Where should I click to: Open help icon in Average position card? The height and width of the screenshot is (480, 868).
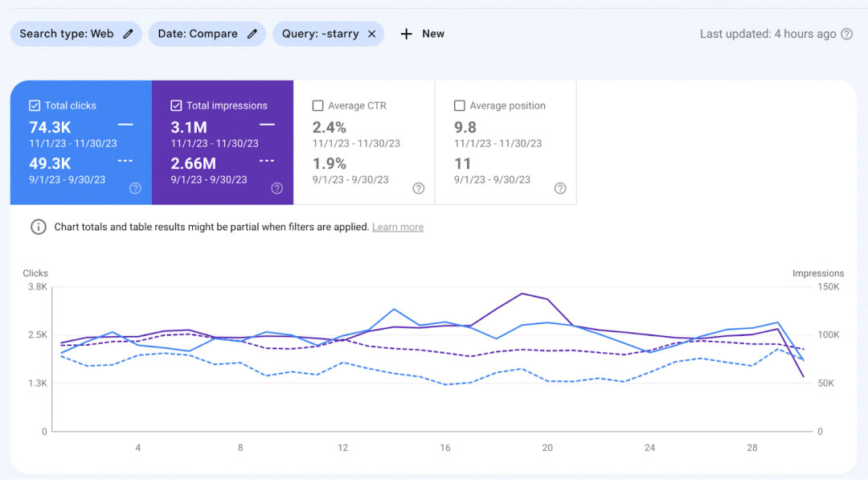coord(560,188)
